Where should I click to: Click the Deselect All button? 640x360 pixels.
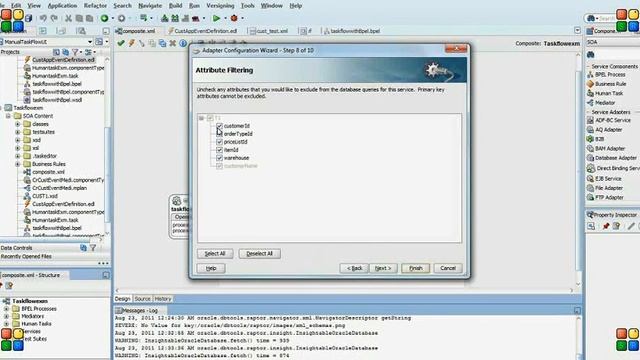coord(259,254)
